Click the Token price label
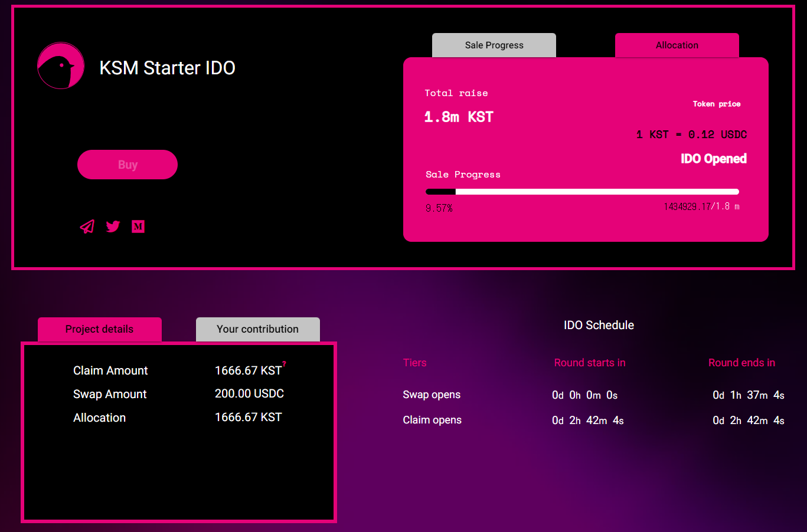 [x=717, y=104]
